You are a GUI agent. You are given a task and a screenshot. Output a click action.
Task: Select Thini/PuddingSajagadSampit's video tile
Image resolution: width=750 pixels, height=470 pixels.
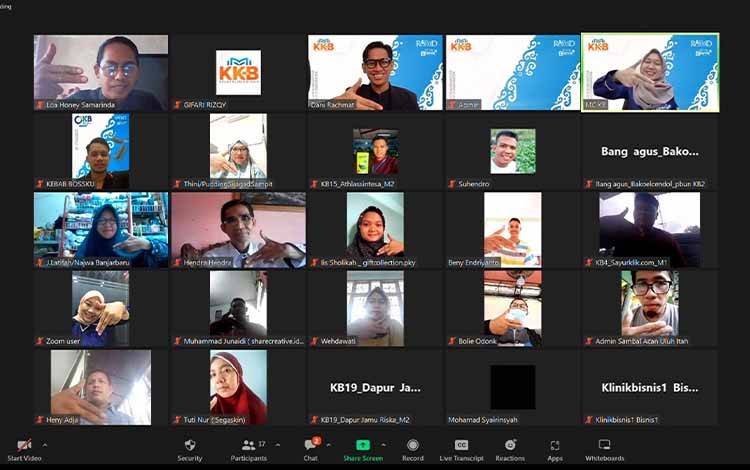tap(238, 151)
